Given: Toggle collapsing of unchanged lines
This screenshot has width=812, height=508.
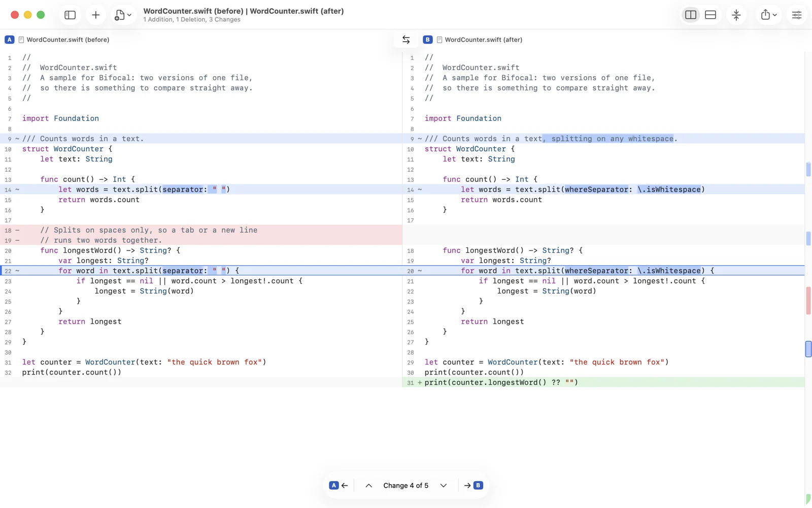Looking at the screenshot, I should click(x=736, y=15).
